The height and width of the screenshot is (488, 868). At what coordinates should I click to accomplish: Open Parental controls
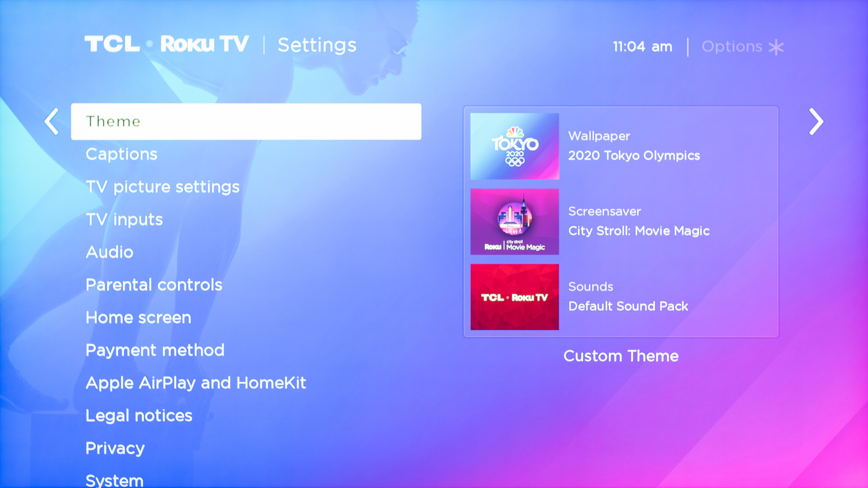154,285
